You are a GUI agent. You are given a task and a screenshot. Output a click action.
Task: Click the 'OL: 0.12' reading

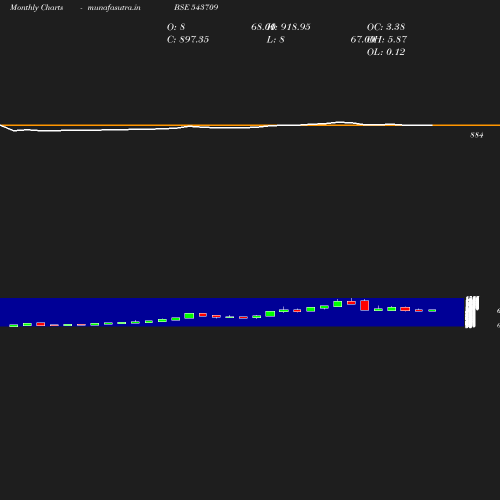[x=386, y=52]
